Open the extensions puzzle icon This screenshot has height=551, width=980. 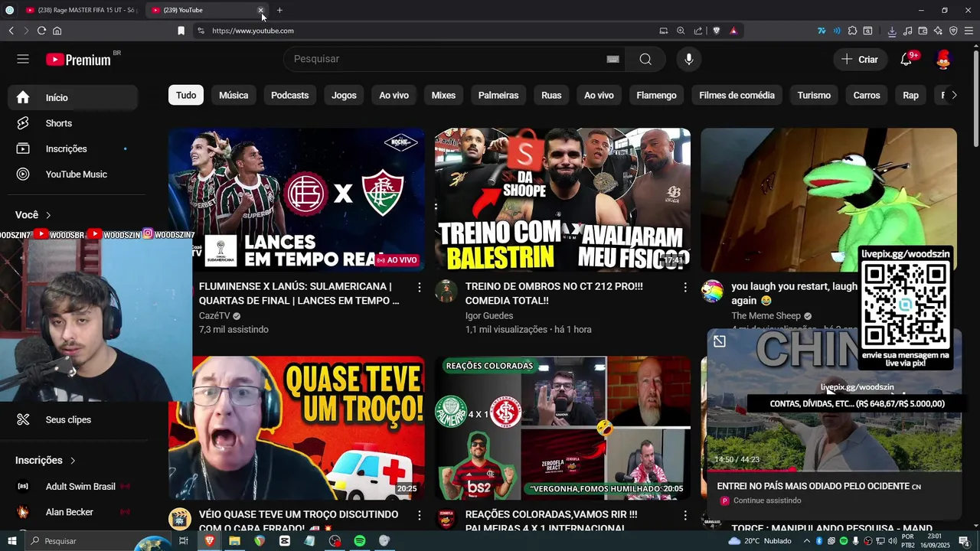[852, 31]
